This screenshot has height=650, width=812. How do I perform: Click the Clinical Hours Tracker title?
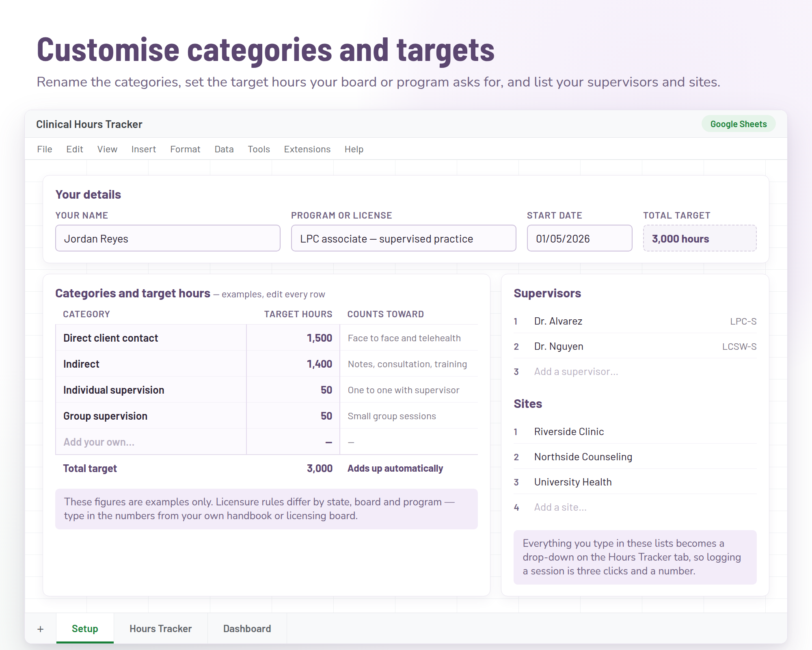(89, 124)
